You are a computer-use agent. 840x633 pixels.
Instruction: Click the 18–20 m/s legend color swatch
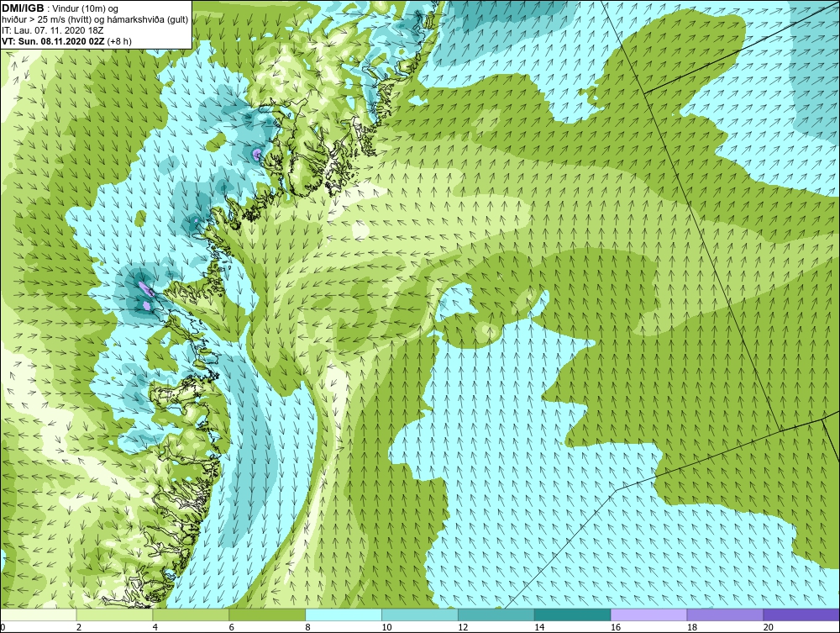(725, 615)
